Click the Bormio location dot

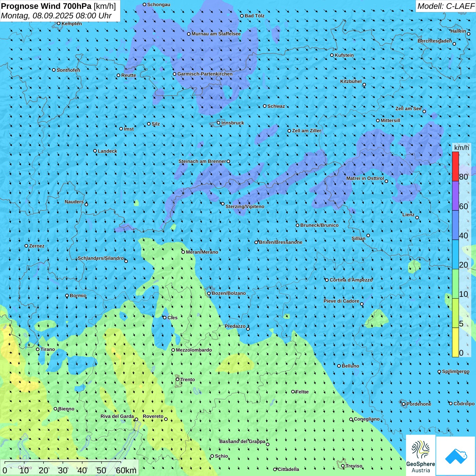point(67,296)
